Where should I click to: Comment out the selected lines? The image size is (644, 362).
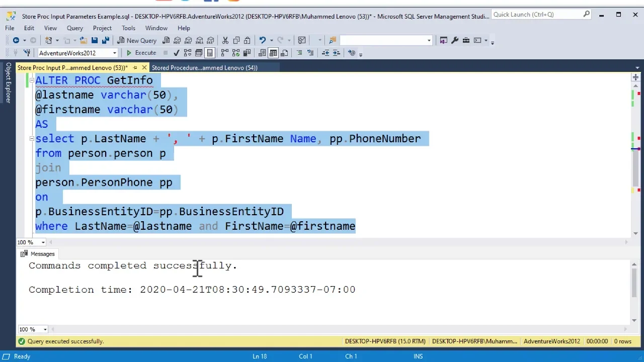pyautogui.click(x=299, y=53)
